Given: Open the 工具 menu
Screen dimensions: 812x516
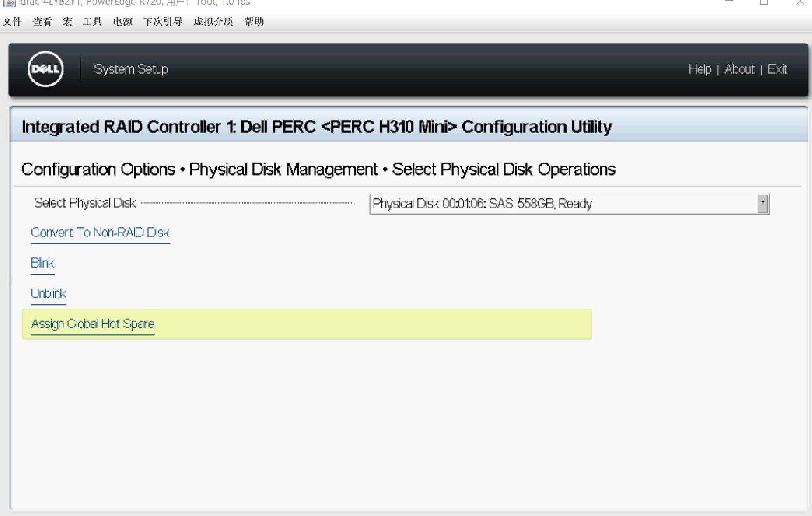Looking at the screenshot, I should click(92, 21).
